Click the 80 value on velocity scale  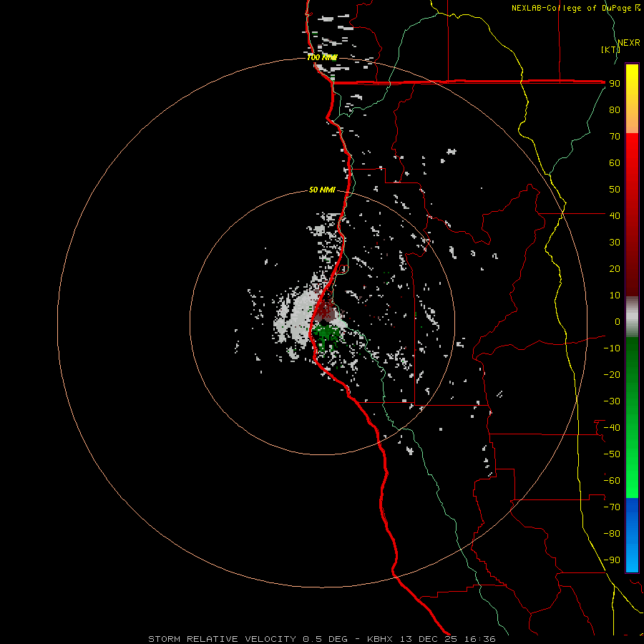pyautogui.click(x=615, y=109)
